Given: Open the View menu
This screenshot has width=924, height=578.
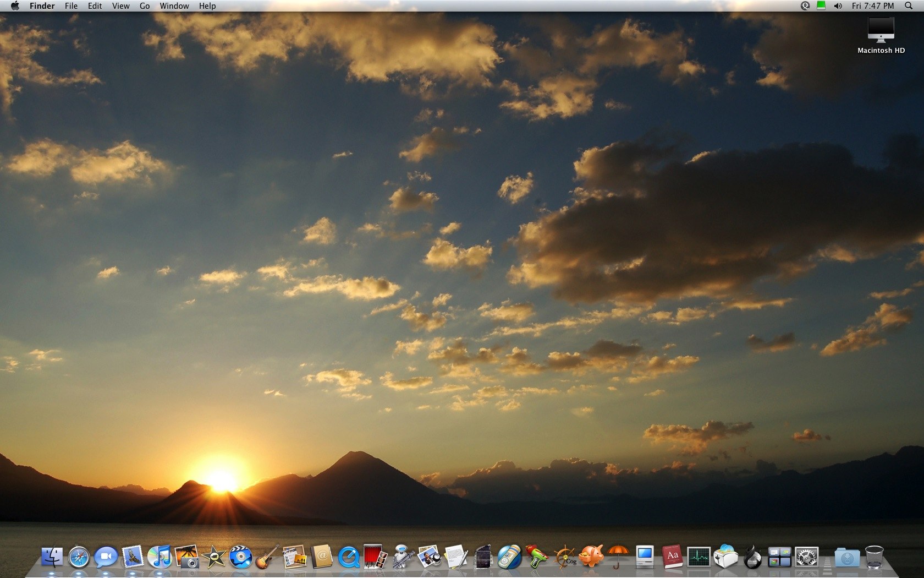Looking at the screenshot, I should [x=120, y=6].
